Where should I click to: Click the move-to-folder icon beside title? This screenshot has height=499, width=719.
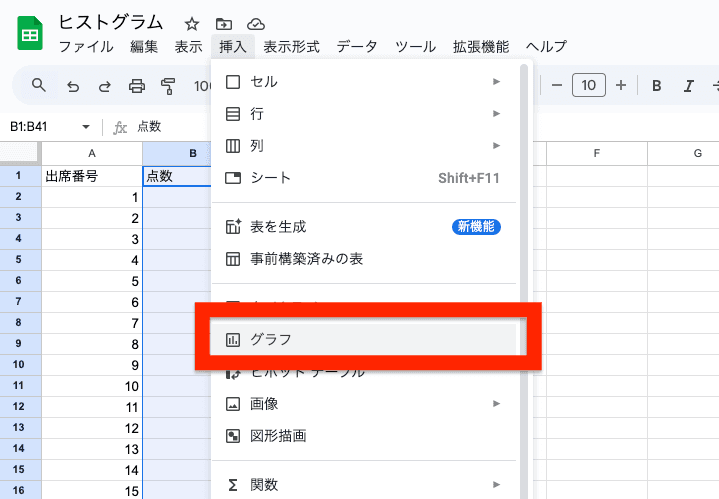pyautogui.click(x=224, y=23)
